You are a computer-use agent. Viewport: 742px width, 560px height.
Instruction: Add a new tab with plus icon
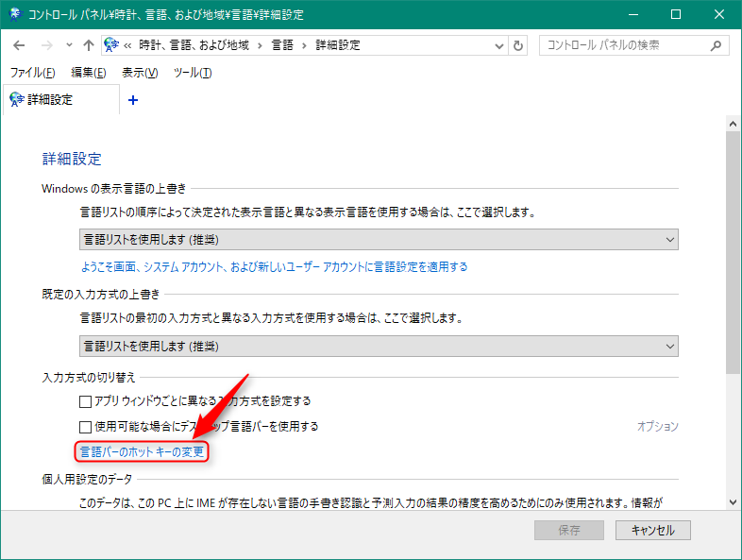133,100
